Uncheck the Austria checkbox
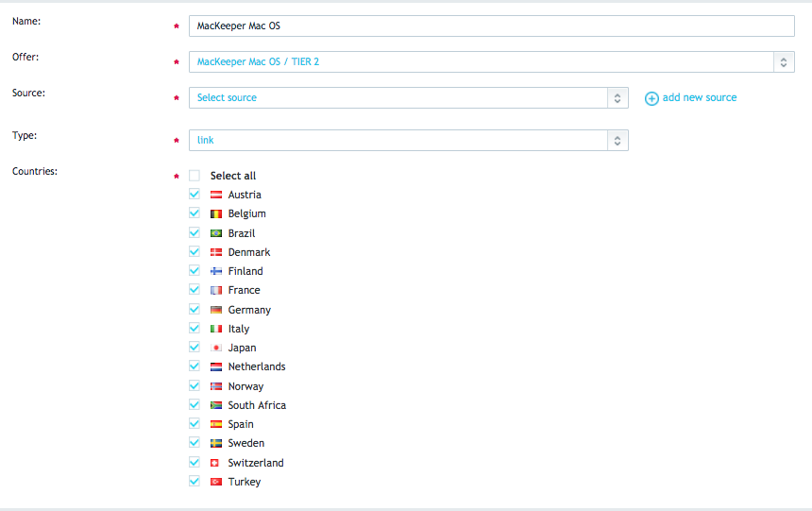The height and width of the screenshot is (511, 812). pyautogui.click(x=195, y=195)
